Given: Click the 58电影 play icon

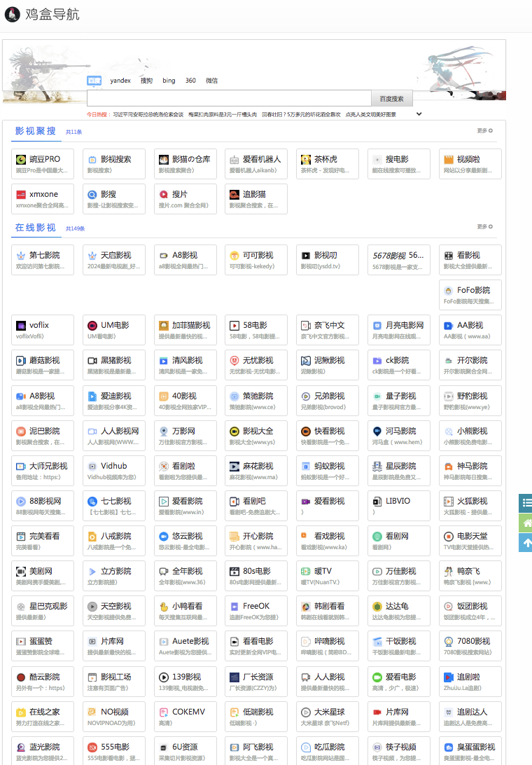Looking at the screenshot, I should click(x=234, y=326).
